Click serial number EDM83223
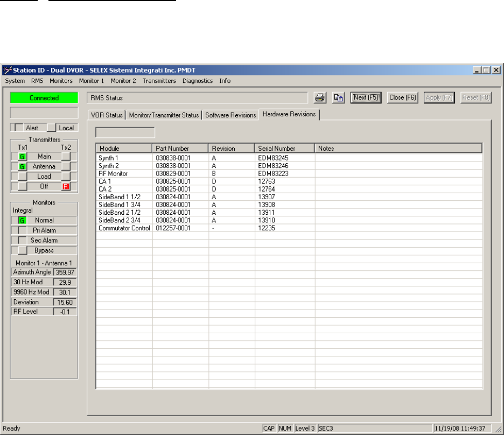The width and height of the screenshot is (504, 435). pyautogui.click(x=273, y=173)
